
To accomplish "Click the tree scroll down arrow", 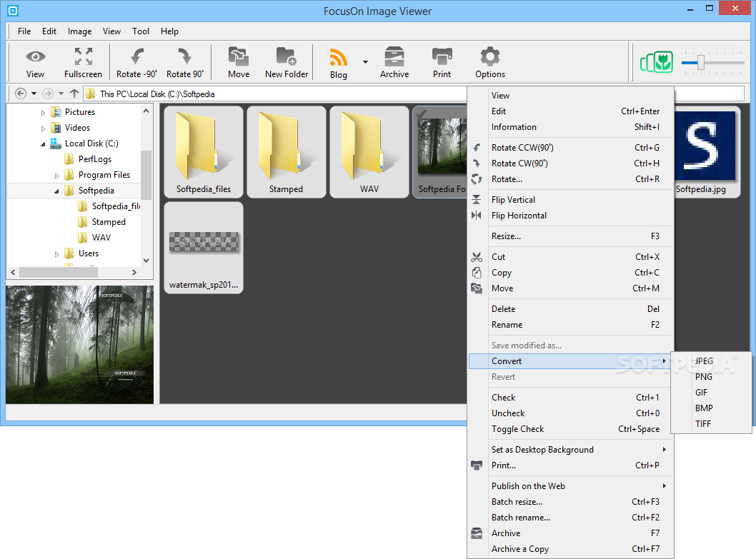I will tap(146, 261).
